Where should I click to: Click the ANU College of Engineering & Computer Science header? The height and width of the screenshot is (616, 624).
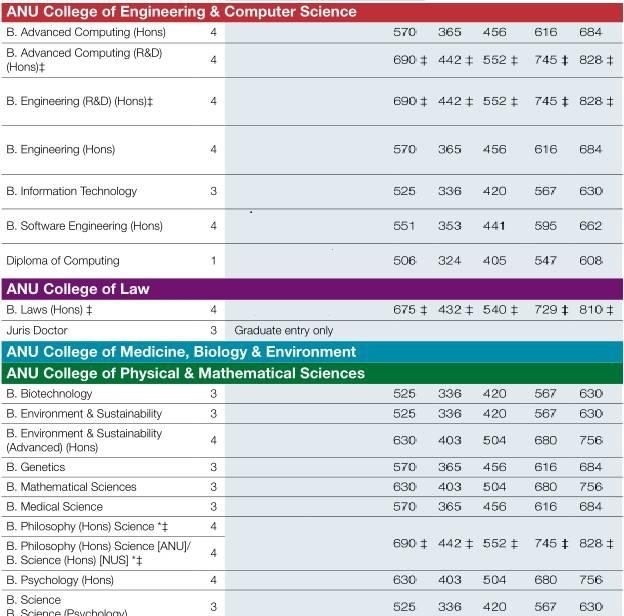click(x=181, y=12)
